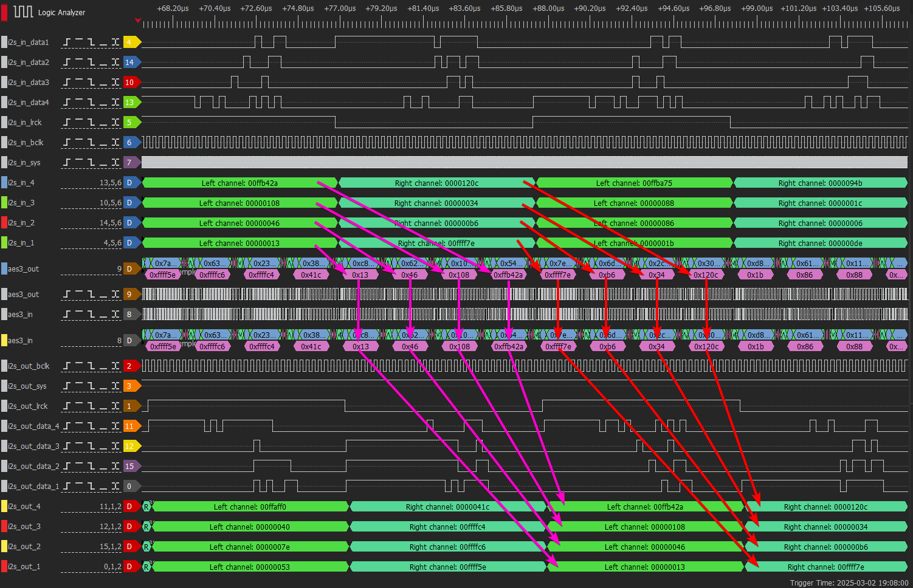
Task: Click i2s_in_4 annotation Left channel: 00ffb42a
Action: point(239,183)
